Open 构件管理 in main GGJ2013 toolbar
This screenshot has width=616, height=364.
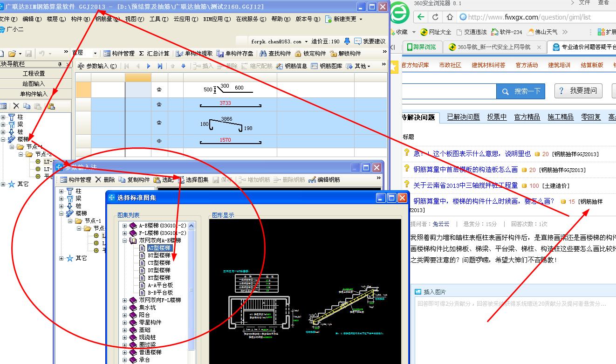coord(119,54)
